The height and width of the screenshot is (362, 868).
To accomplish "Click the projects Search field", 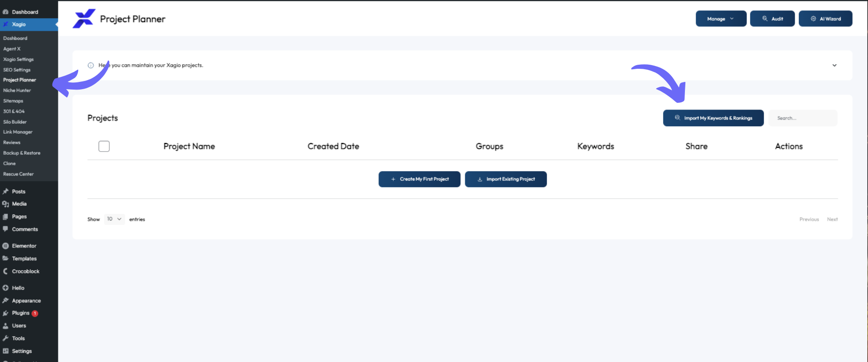I will pos(803,118).
